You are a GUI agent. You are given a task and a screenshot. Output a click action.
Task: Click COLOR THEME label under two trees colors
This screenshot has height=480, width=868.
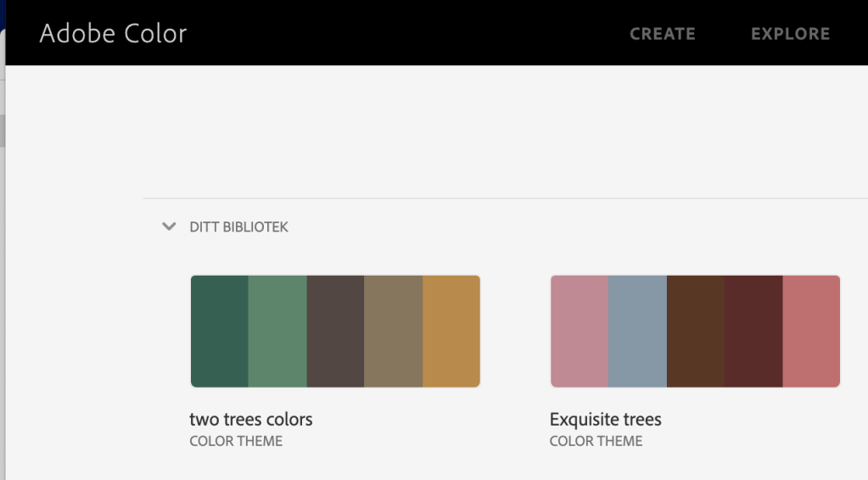[x=236, y=441]
